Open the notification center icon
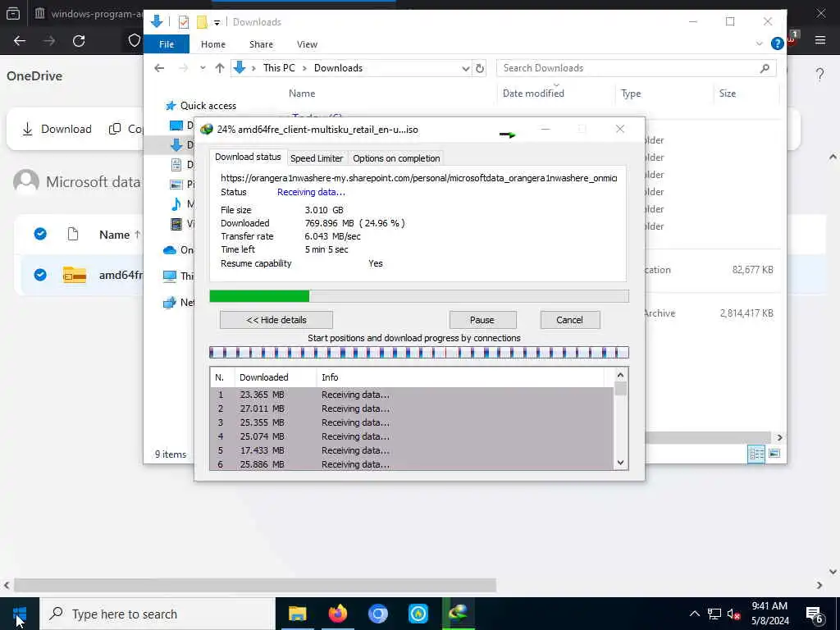The image size is (840, 630). pyautogui.click(x=815, y=614)
